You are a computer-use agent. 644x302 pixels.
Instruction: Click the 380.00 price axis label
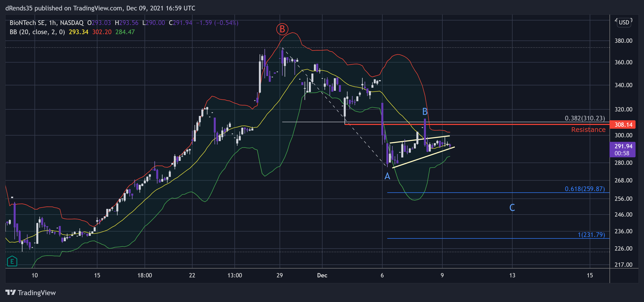[x=623, y=41]
